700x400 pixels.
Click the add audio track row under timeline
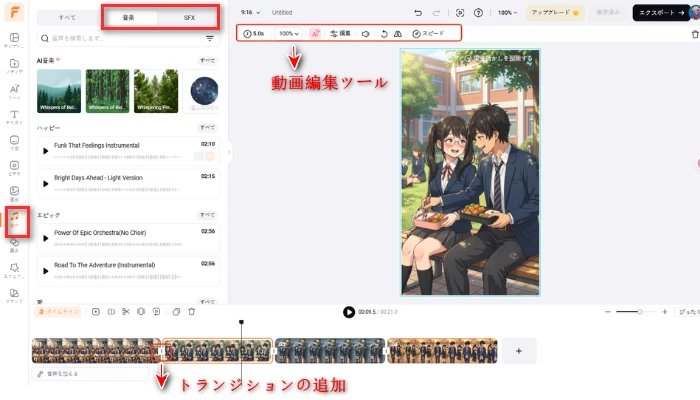(x=90, y=374)
